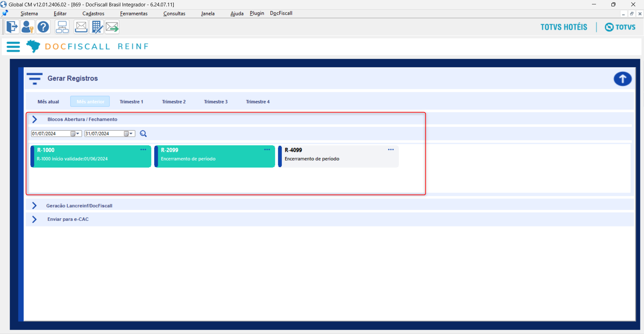The image size is (644, 334).
Task: Select the Mês anterior tab
Action: point(90,101)
